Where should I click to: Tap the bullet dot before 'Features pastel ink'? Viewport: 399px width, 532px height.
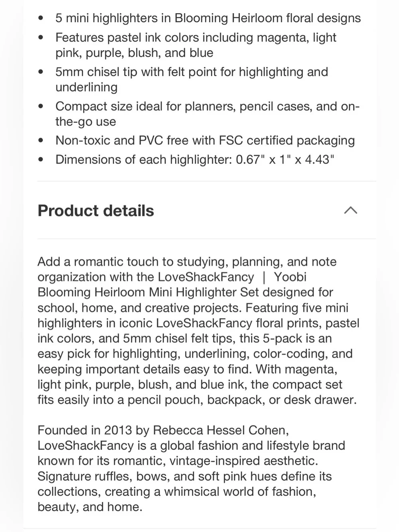(41, 38)
